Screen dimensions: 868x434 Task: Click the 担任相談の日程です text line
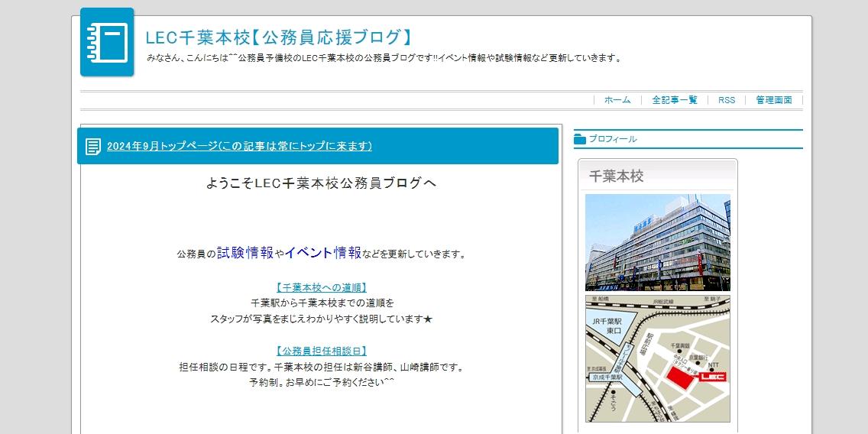click(x=321, y=367)
